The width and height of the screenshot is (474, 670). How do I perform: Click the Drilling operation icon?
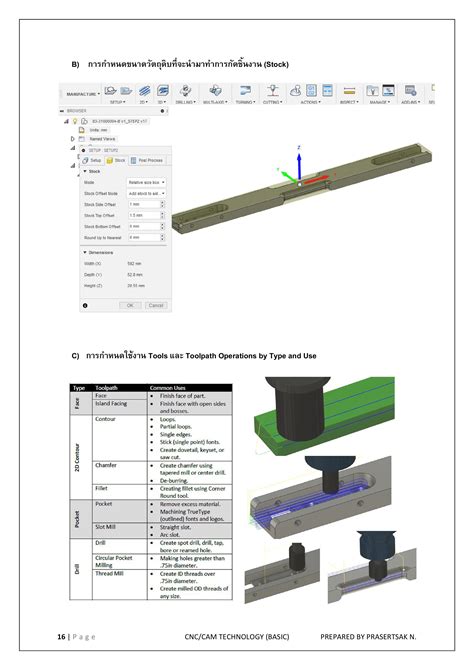click(185, 91)
